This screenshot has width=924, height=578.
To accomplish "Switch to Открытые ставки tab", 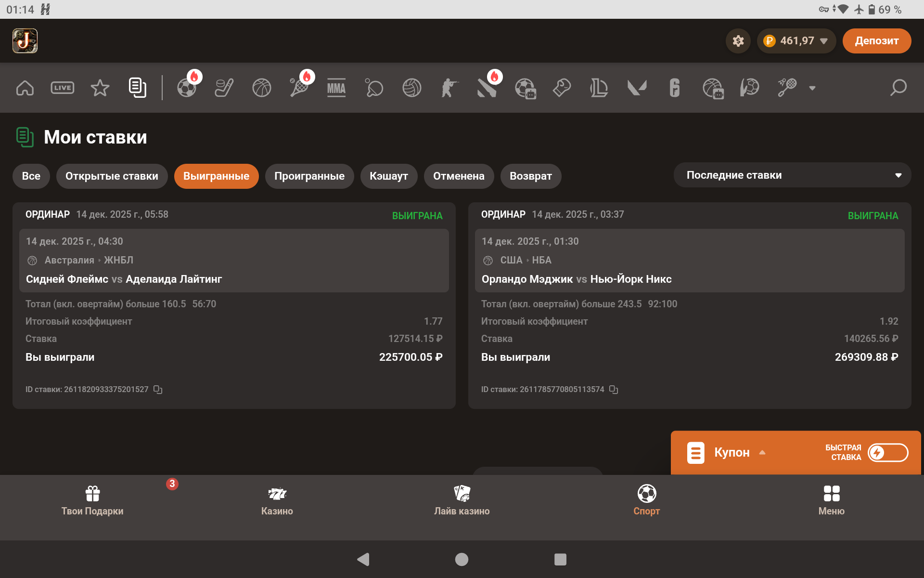I will coord(112,176).
